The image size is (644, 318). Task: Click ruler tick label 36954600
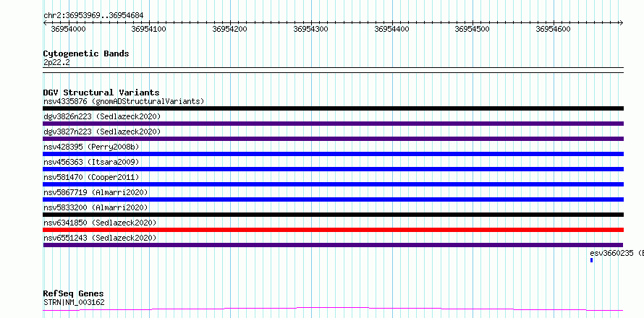554,29
